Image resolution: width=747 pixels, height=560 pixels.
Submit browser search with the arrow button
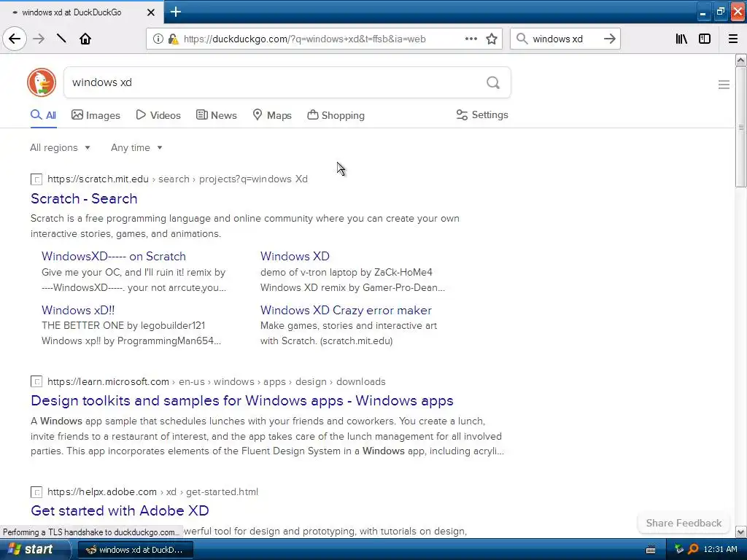pos(610,39)
